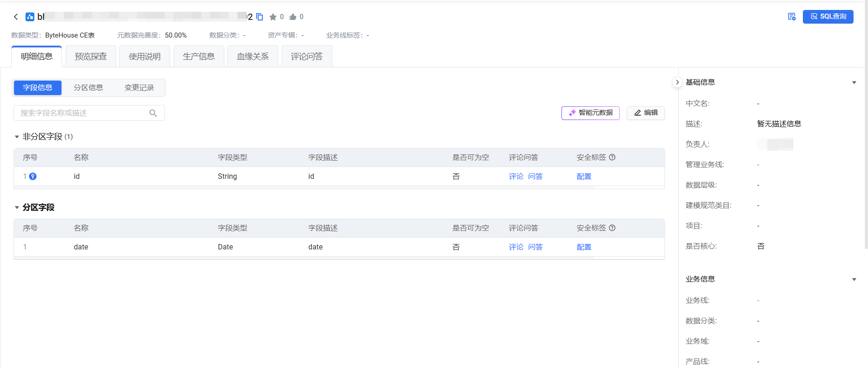Collapse the 基础信息 panel section
Viewport: 868px width, 368px height.
[854, 82]
